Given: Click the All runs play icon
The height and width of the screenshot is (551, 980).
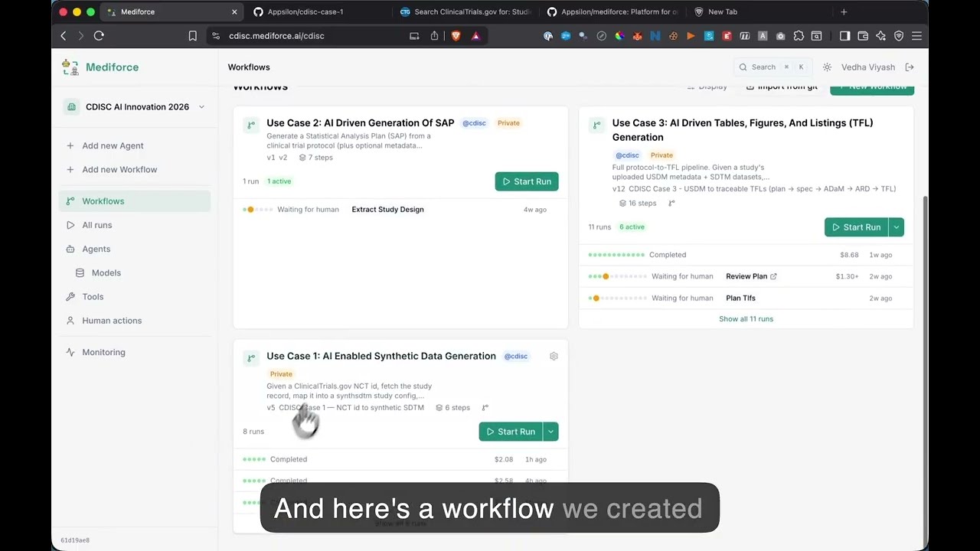Looking at the screenshot, I should pyautogui.click(x=70, y=225).
